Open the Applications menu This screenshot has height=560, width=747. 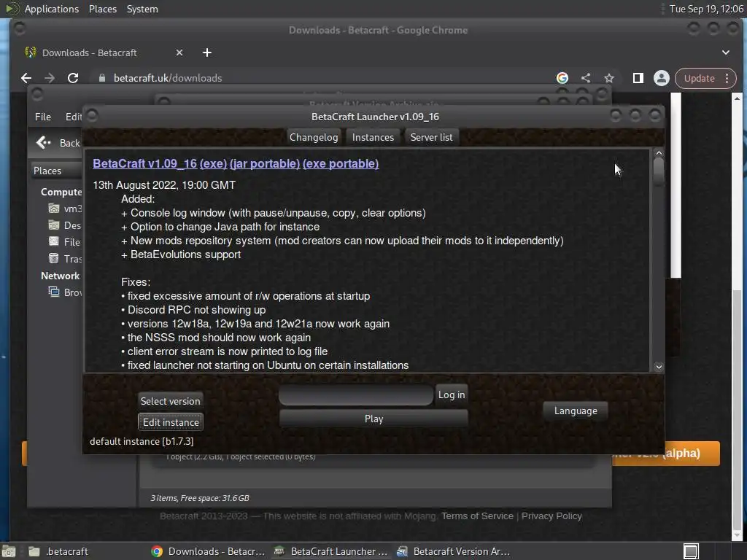point(52,9)
